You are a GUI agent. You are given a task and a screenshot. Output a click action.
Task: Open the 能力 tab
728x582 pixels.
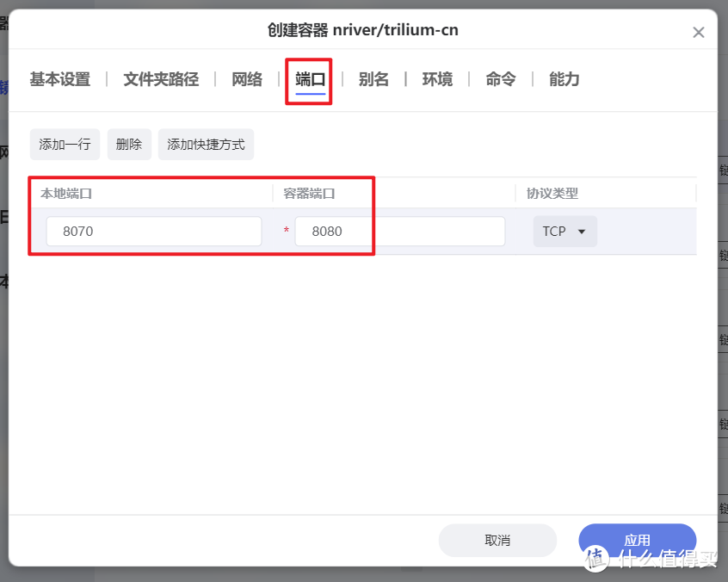pos(564,79)
